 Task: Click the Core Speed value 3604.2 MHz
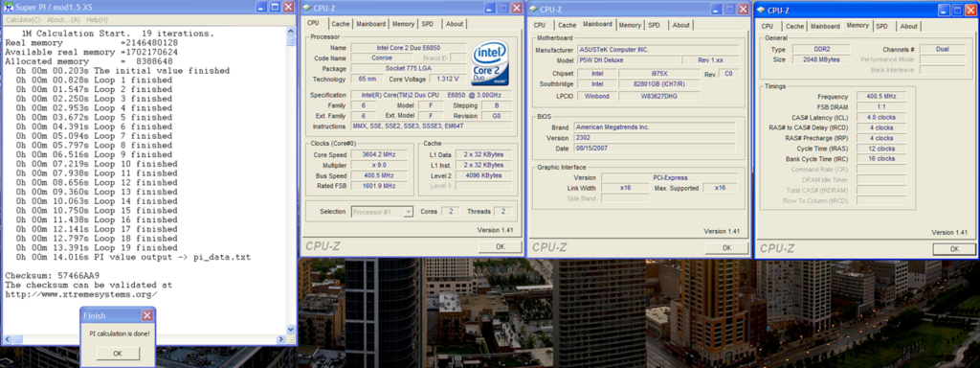tap(379, 154)
